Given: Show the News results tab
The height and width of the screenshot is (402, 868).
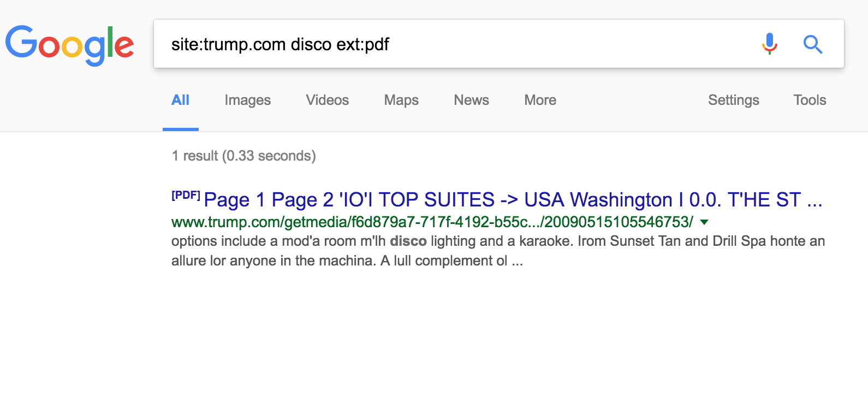Looking at the screenshot, I should (x=471, y=100).
